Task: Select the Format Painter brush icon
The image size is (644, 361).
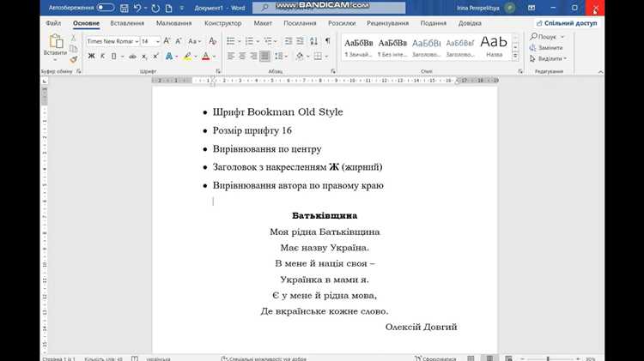Action: [x=74, y=60]
